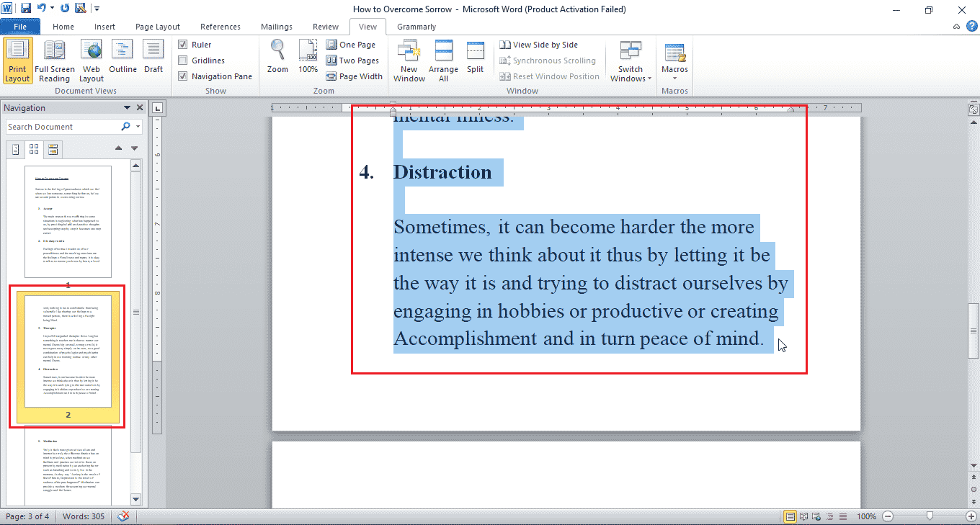
Task: Switch to Web Layout view
Action: tap(92, 62)
